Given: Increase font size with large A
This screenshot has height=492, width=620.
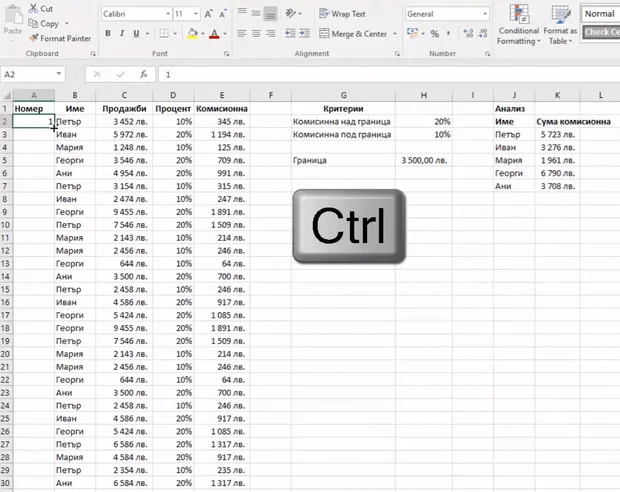Looking at the screenshot, I should click(x=208, y=14).
